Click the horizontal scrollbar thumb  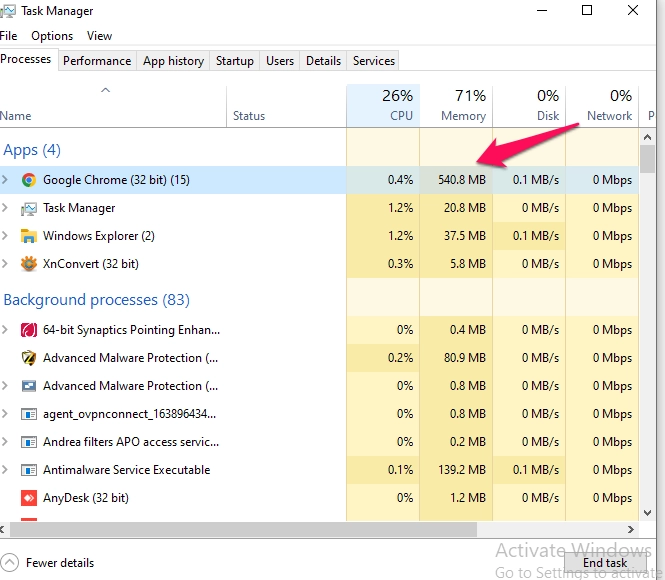click(x=243, y=529)
